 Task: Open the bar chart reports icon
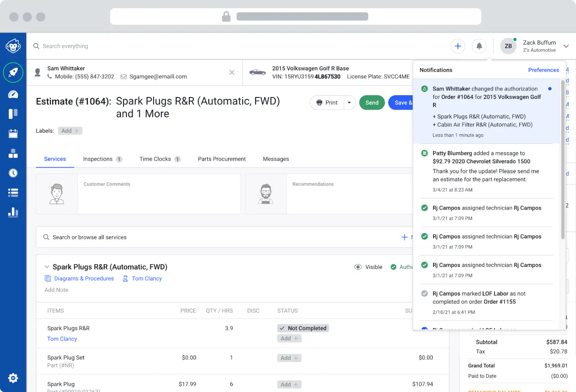(13, 212)
